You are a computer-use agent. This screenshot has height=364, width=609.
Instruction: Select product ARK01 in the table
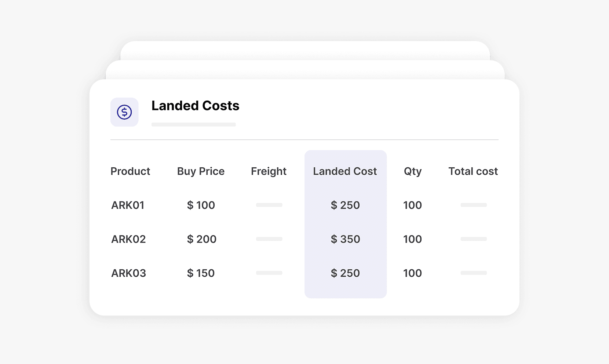click(x=128, y=205)
